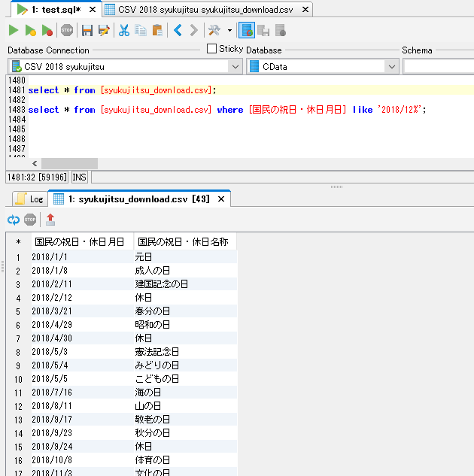This screenshot has width=474, height=476.
Task: Click the Save file floppy disk icon
Action: point(87,30)
